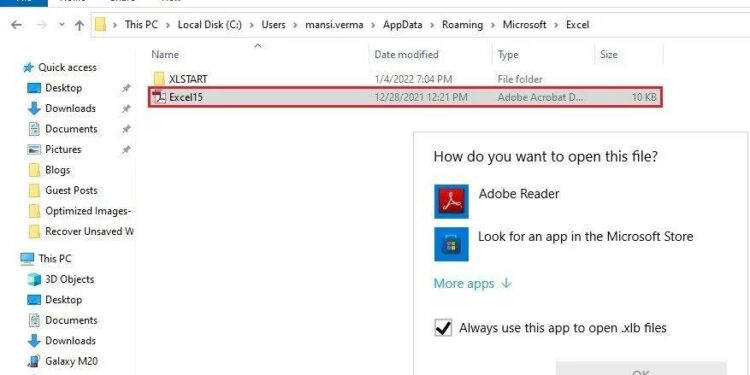Open the Microsoft breadcrumb segment
The width and height of the screenshot is (750, 375).
coord(524,24)
